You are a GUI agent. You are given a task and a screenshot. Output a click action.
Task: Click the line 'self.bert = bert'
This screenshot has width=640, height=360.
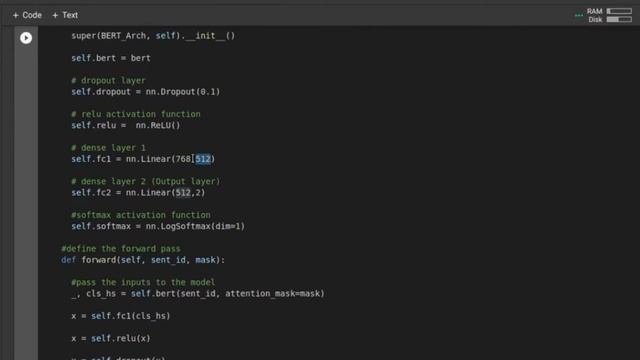[x=111, y=58]
